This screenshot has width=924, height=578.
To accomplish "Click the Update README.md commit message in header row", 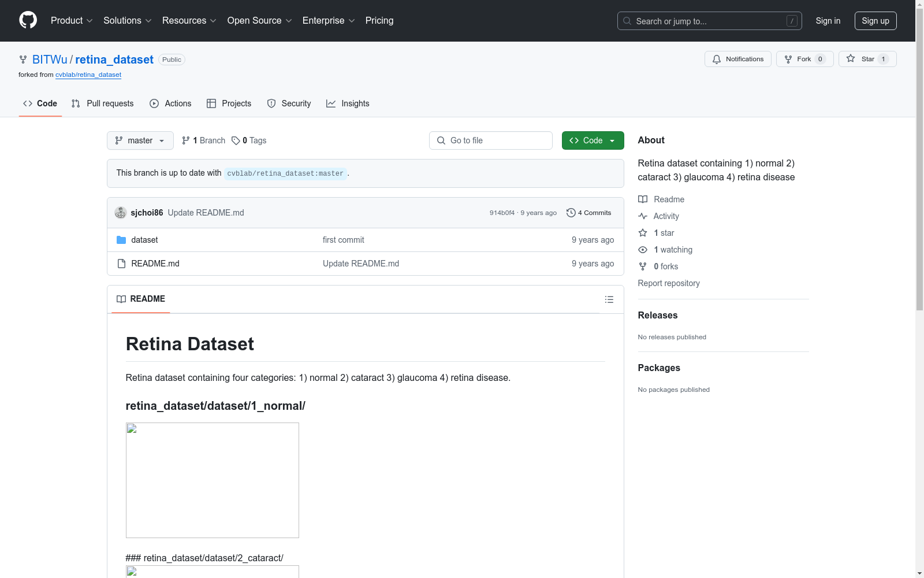I will coord(206,213).
